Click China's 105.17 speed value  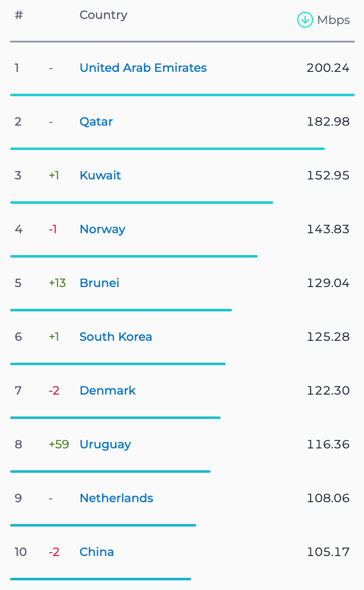click(328, 552)
